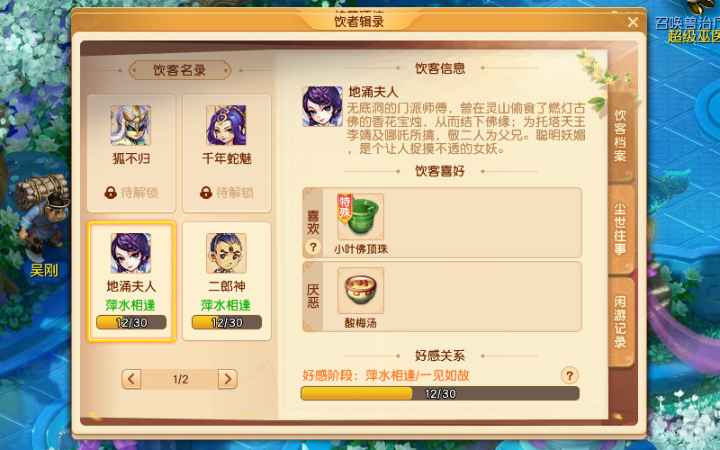Click the 地涌夫人 portrait in guest info
Image resolution: width=720 pixels, height=450 pixels.
click(322, 106)
